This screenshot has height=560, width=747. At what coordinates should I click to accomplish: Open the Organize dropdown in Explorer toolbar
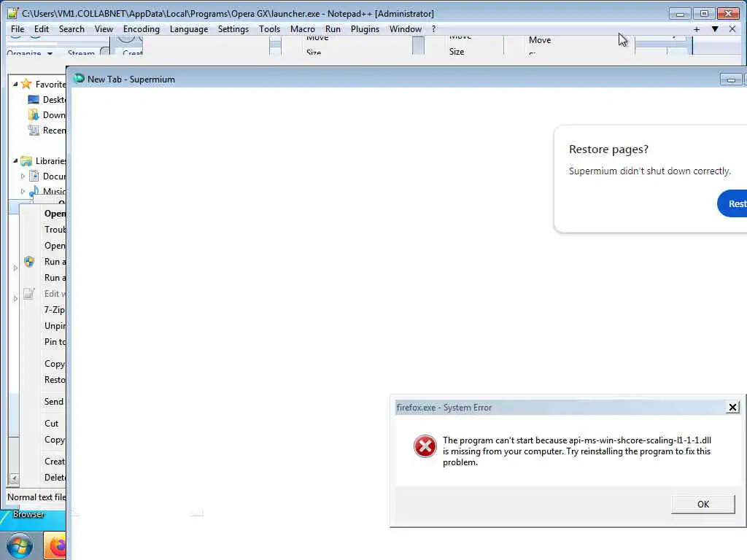coord(29,52)
